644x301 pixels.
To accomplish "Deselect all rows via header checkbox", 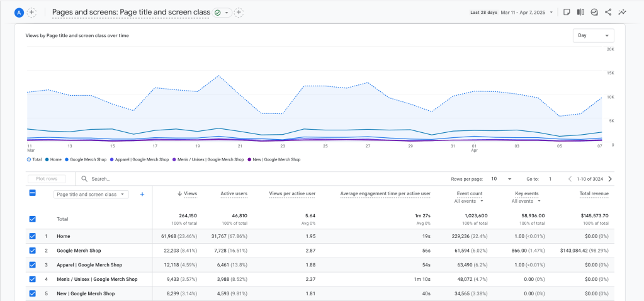I will 33,193.
